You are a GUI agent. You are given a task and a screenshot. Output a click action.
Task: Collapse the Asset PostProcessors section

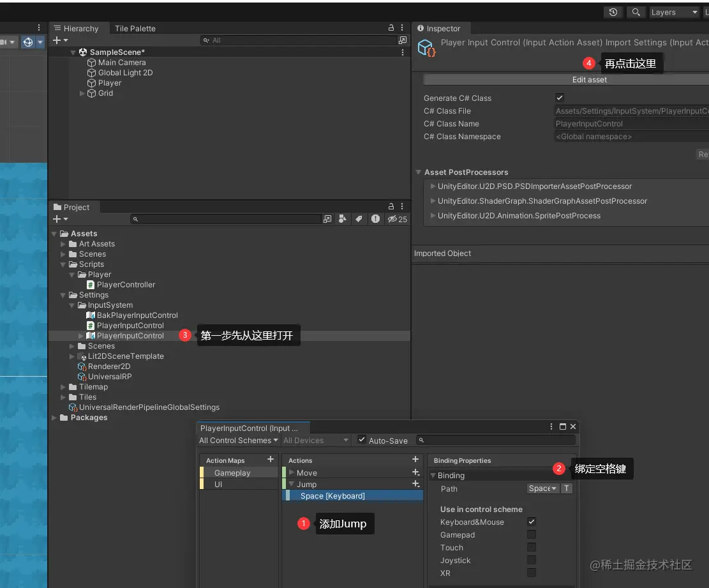click(x=418, y=172)
